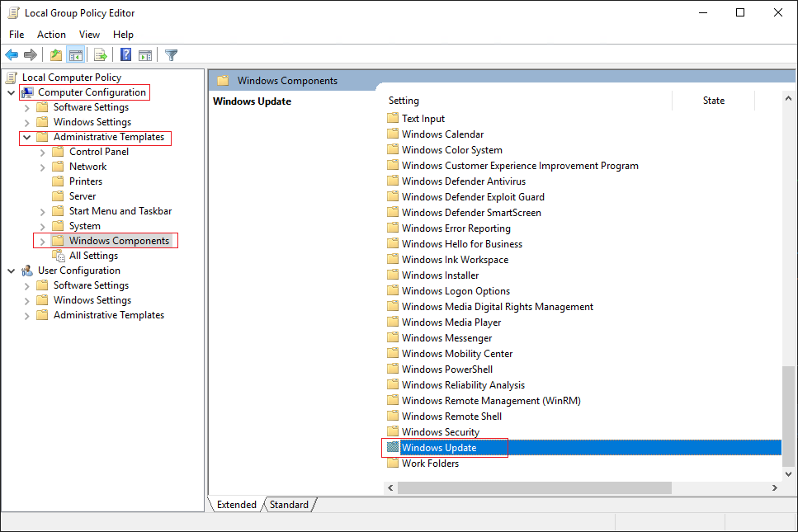Click the vertical scrollbar down arrow

tap(788, 474)
